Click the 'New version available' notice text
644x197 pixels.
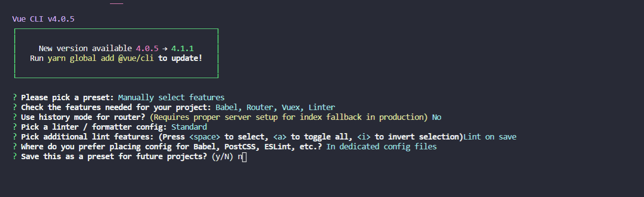click(x=85, y=48)
